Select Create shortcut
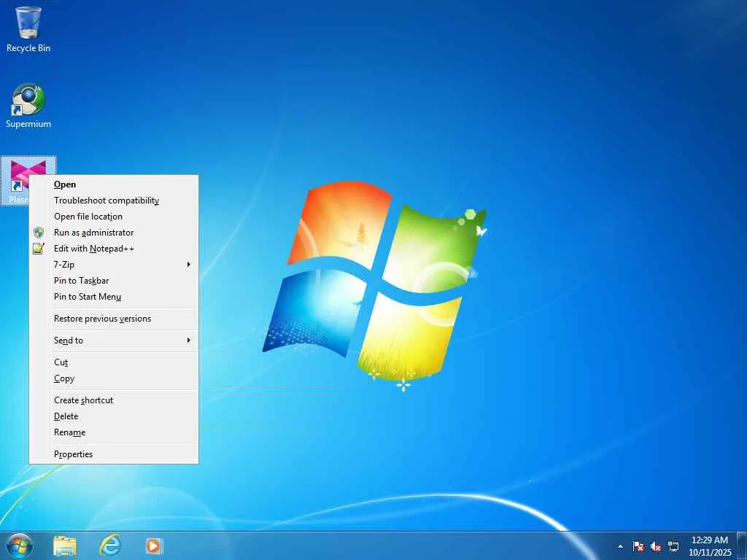This screenshot has width=747, height=560. click(113, 400)
